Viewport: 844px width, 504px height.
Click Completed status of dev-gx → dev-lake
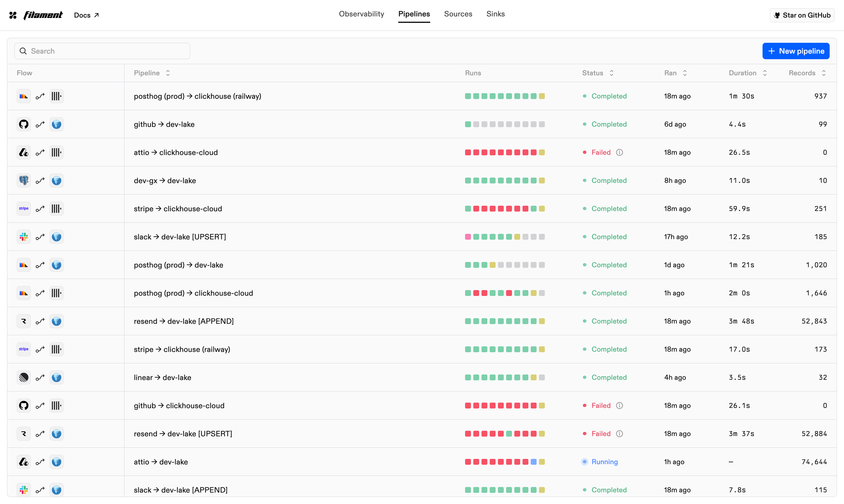(x=605, y=181)
